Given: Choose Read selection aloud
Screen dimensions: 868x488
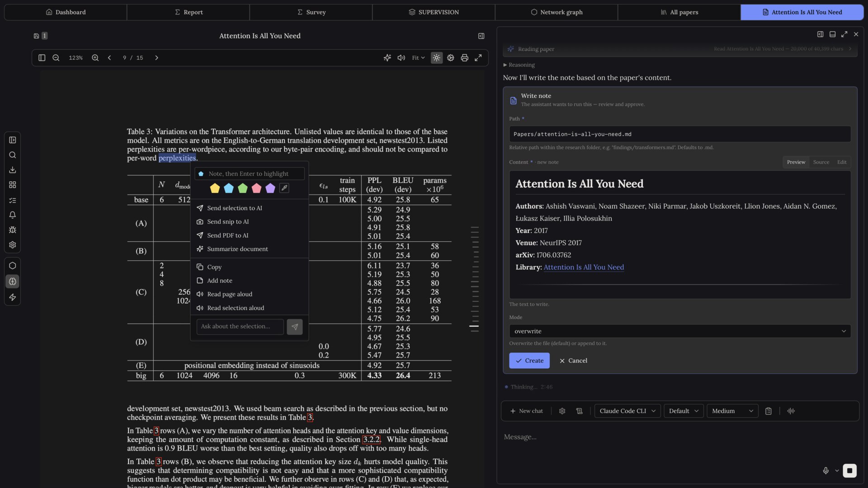Looking at the screenshot, I should [250, 308].
